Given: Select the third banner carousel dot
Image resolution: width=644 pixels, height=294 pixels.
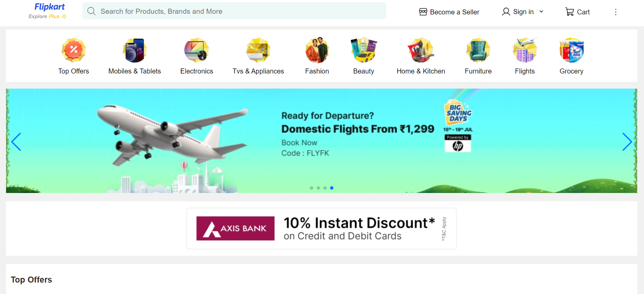Looking at the screenshot, I should (x=325, y=188).
